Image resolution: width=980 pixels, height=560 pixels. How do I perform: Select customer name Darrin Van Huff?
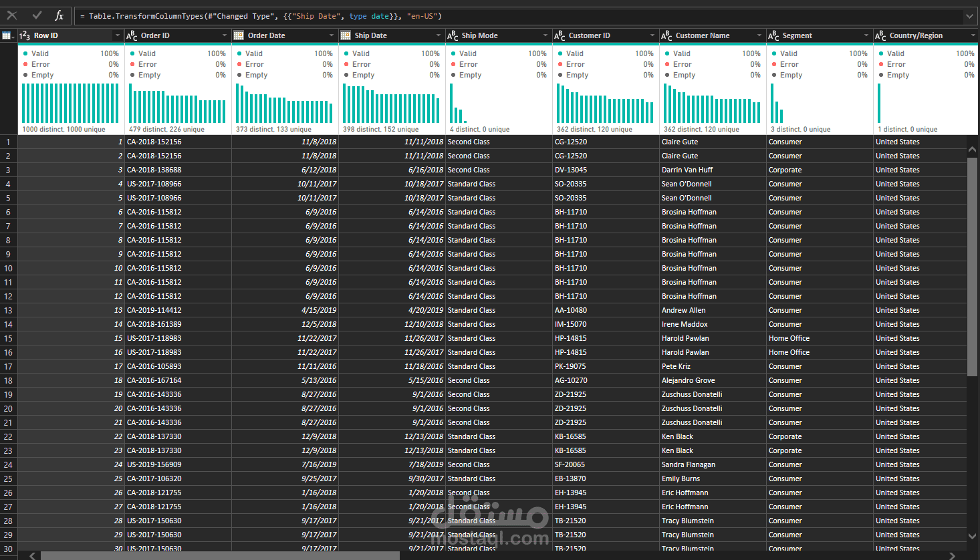click(x=713, y=170)
